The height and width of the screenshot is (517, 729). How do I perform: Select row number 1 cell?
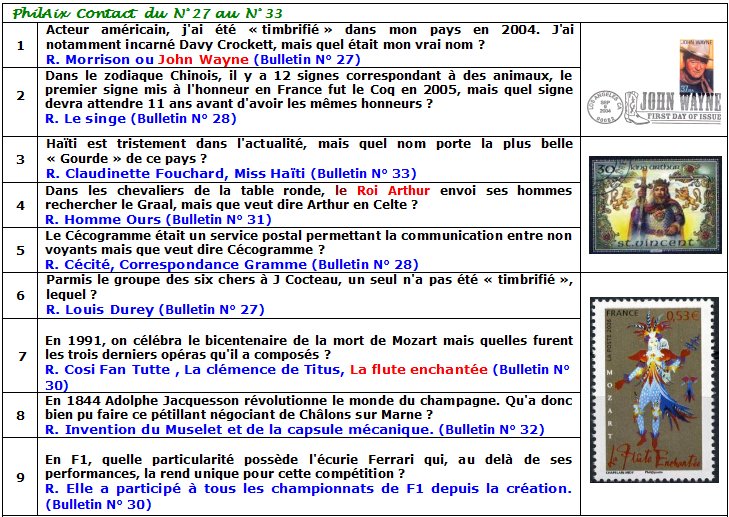tap(20, 46)
